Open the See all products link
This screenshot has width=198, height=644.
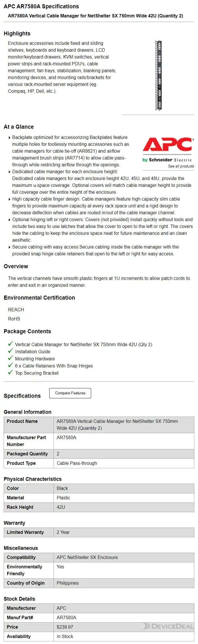[x=181, y=166]
